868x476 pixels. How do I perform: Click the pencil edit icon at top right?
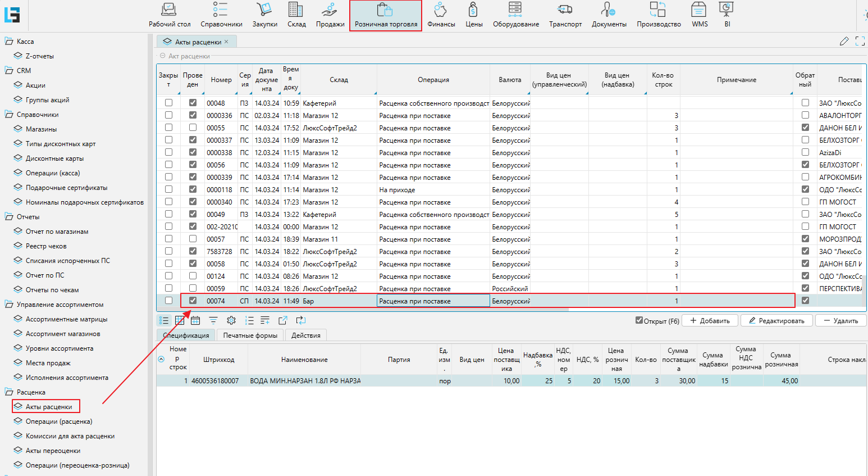[x=844, y=41]
